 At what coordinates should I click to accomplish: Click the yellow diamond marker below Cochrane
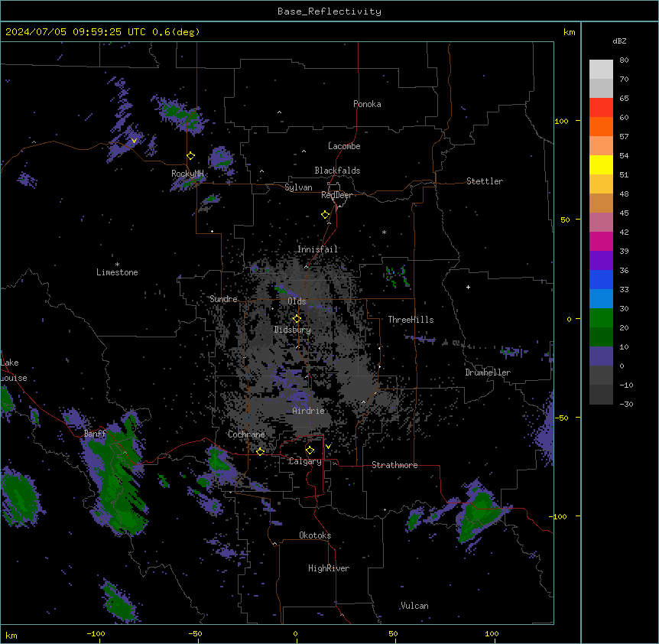click(x=260, y=451)
